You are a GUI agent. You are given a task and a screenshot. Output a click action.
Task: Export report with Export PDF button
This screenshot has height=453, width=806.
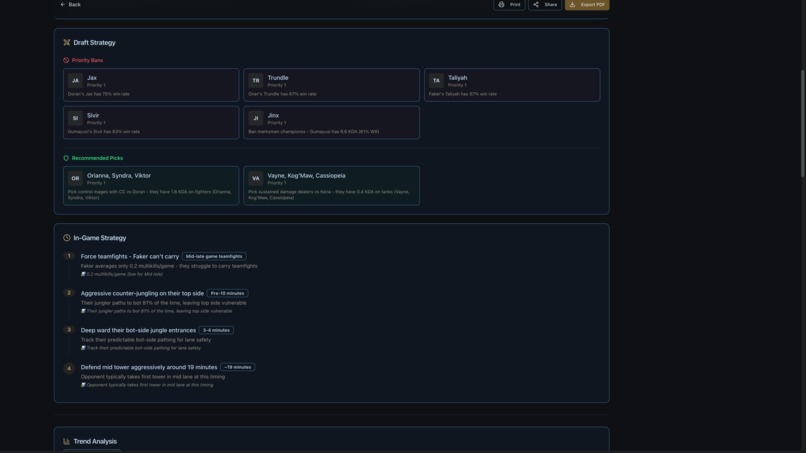tap(587, 5)
